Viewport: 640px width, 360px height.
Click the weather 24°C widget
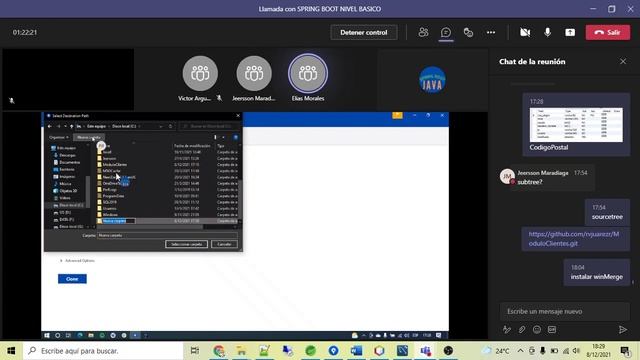pyautogui.click(x=496, y=351)
